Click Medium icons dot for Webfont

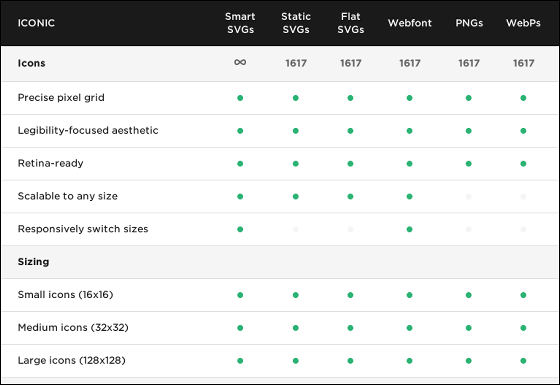410,328
